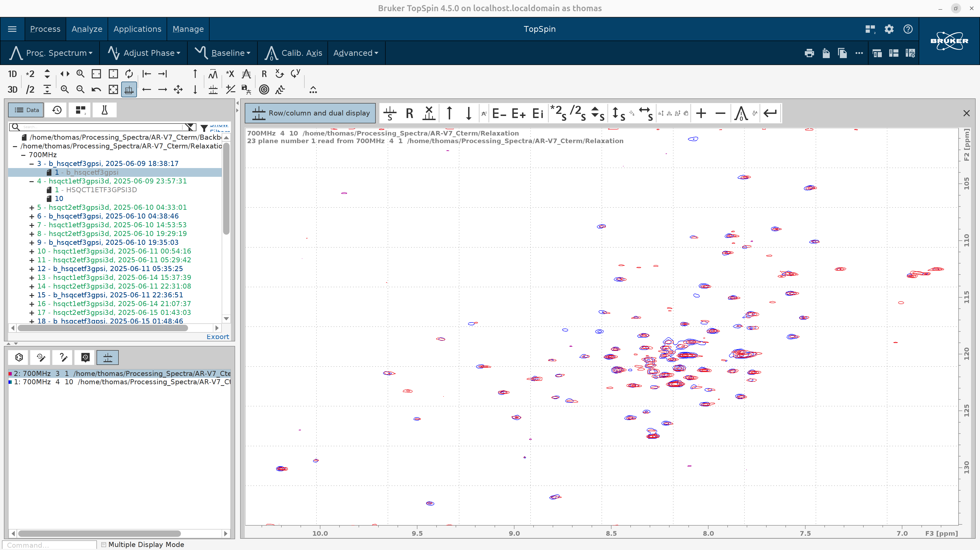Open the Manage menu tab
The width and height of the screenshot is (980, 550).
(x=188, y=29)
